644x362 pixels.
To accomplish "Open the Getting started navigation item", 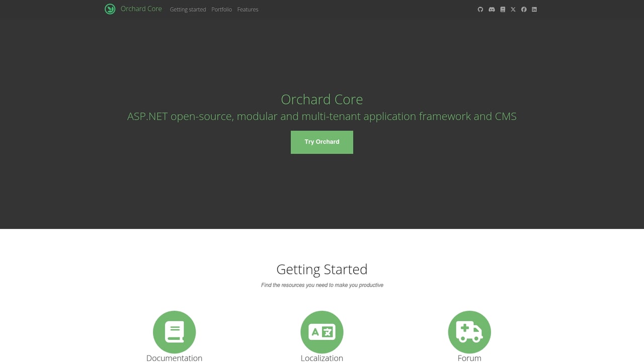I will coord(188,9).
